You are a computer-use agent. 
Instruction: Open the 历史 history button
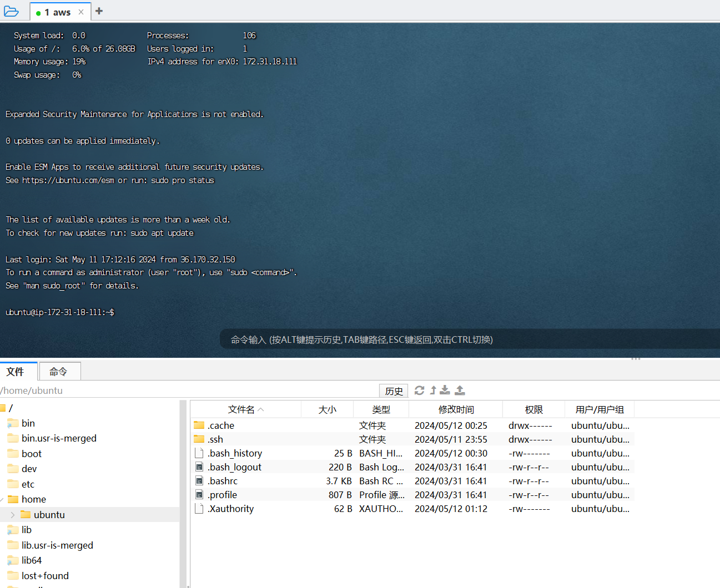tap(394, 391)
